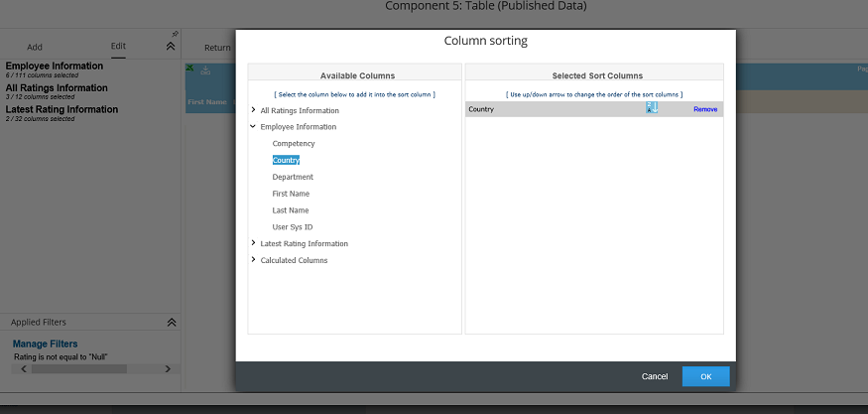Click the pin icon above collapse chevrons
Image resolution: width=868 pixels, height=414 pixels.
(175, 35)
